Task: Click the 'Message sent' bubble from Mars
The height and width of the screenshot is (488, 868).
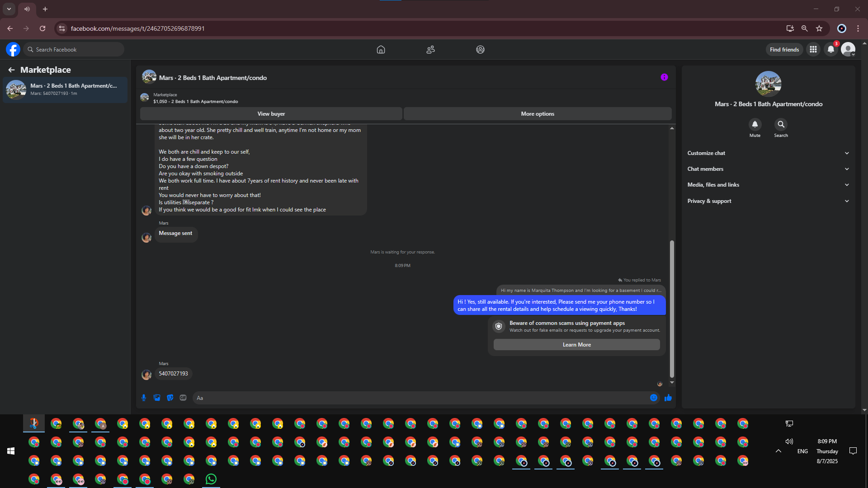Action: coord(175,234)
